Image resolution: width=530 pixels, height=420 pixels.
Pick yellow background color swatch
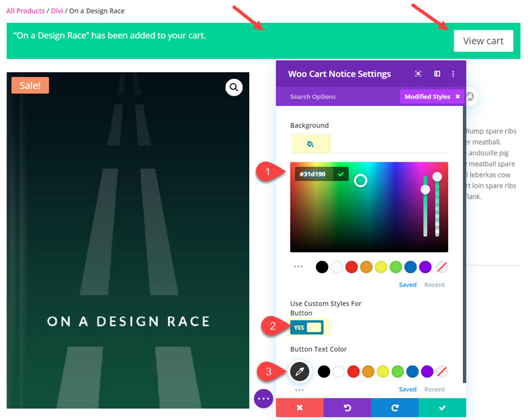point(381,267)
